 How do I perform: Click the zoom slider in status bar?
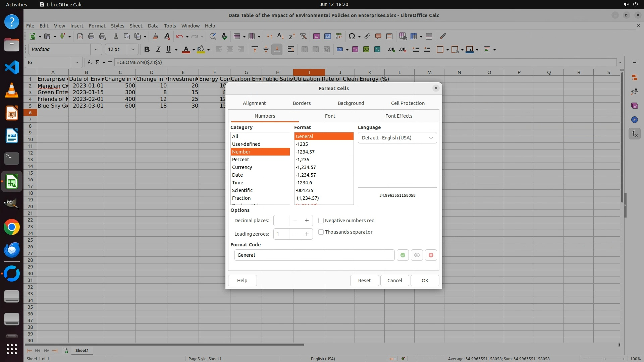click(x=604, y=359)
